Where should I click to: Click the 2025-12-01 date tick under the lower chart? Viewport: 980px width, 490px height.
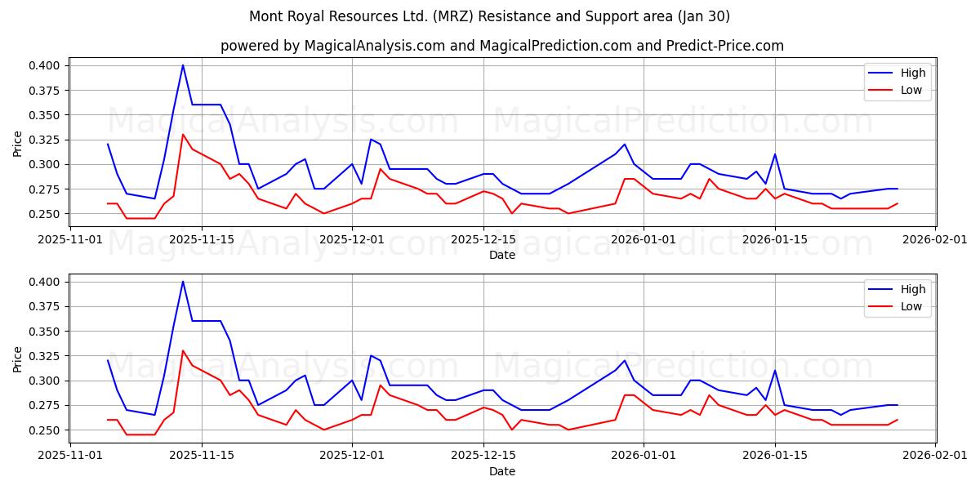click(352, 456)
